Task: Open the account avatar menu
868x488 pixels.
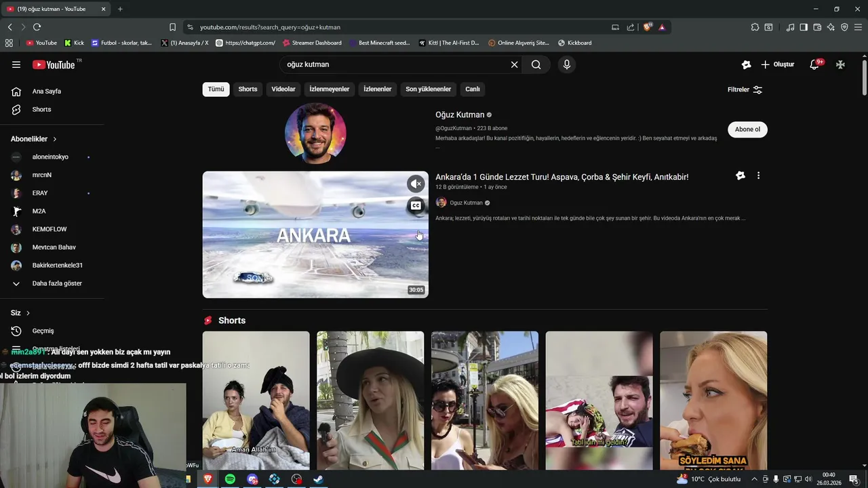Action: (840, 64)
